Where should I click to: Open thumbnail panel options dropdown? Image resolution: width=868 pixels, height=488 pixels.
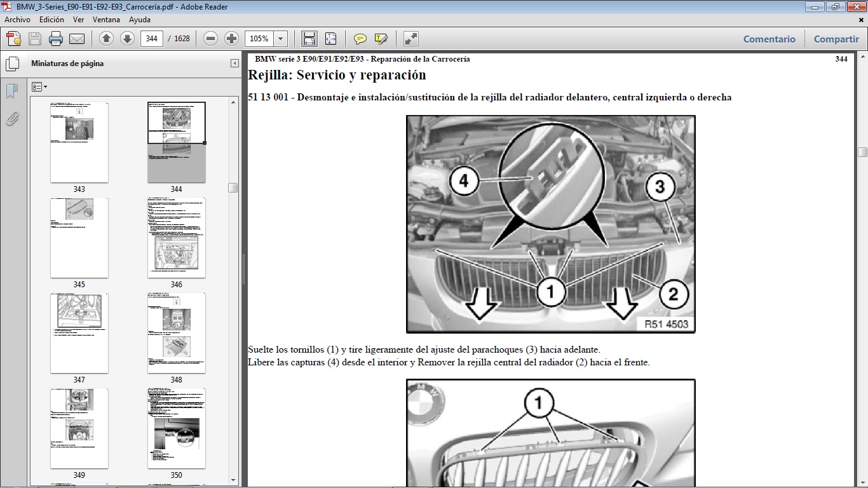39,86
